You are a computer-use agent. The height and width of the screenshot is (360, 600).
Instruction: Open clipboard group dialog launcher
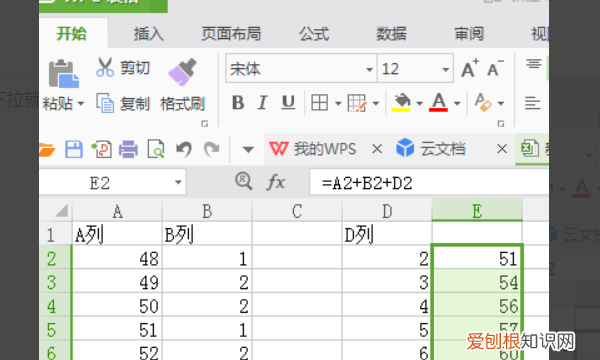click(x=205, y=124)
